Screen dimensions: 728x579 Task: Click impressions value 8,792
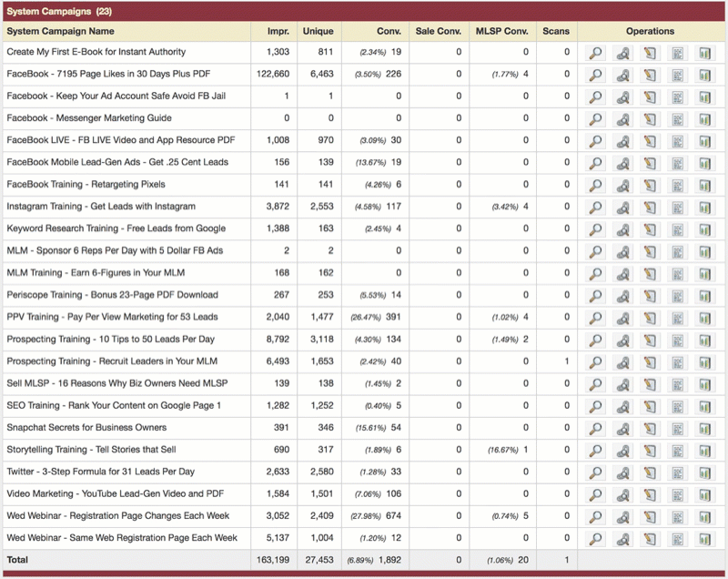tap(278, 339)
